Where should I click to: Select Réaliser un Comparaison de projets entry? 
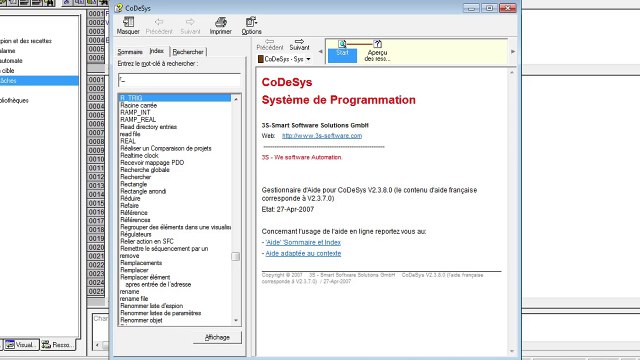tap(165, 148)
